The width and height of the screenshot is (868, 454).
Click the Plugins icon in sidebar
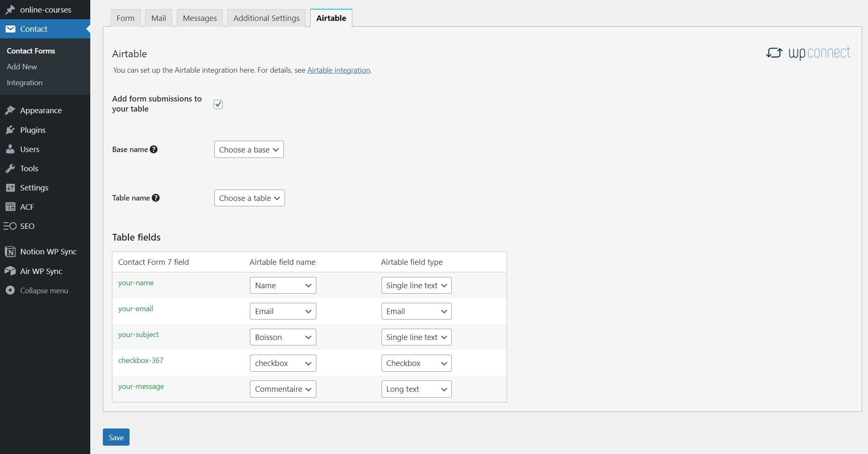[x=10, y=129]
